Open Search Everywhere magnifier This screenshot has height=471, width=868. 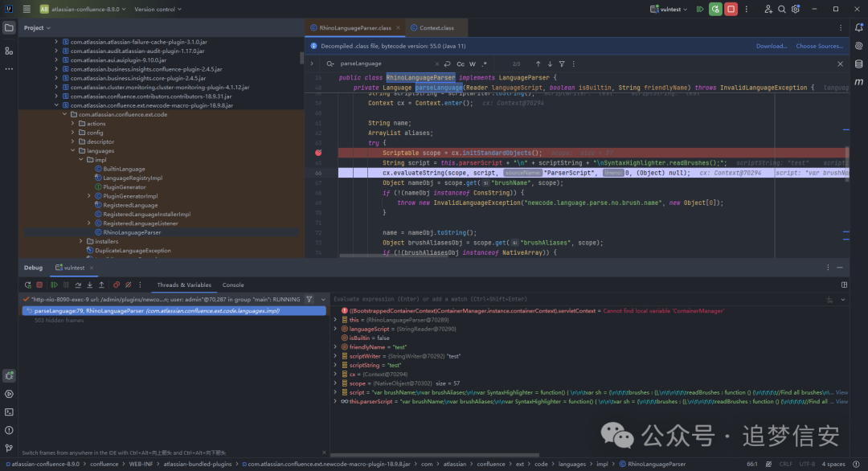pyautogui.click(x=782, y=9)
